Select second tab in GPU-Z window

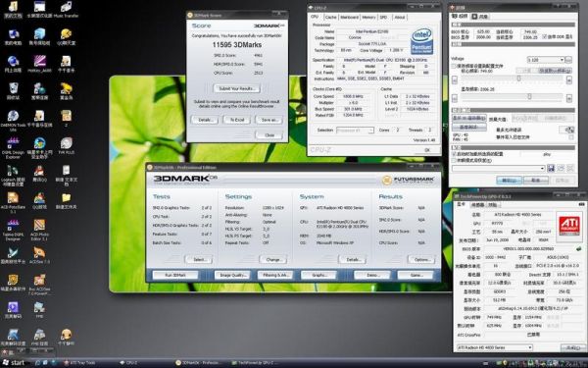[477, 205]
